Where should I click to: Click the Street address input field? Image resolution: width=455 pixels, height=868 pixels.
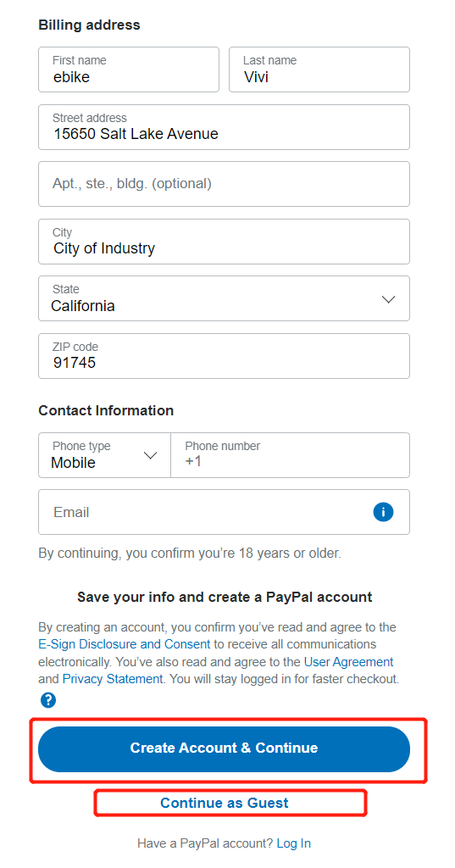click(x=225, y=127)
